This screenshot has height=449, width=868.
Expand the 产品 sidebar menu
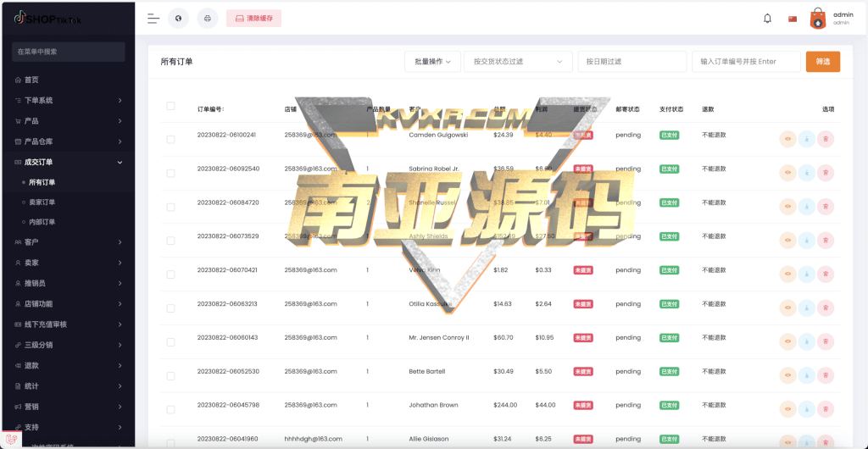(68, 120)
